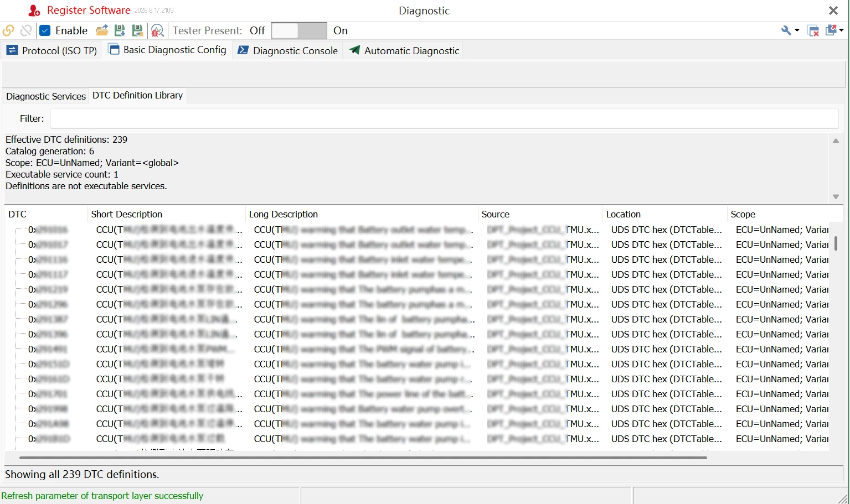The width and height of the screenshot is (850, 504).
Task: Click the Basic Diagnostic Config window icon
Action: point(114,49)
